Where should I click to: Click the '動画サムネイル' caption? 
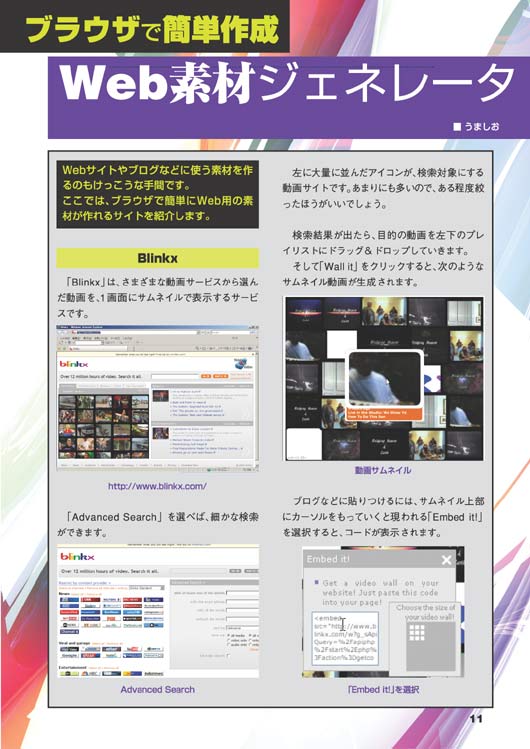(x=383, y=470)
